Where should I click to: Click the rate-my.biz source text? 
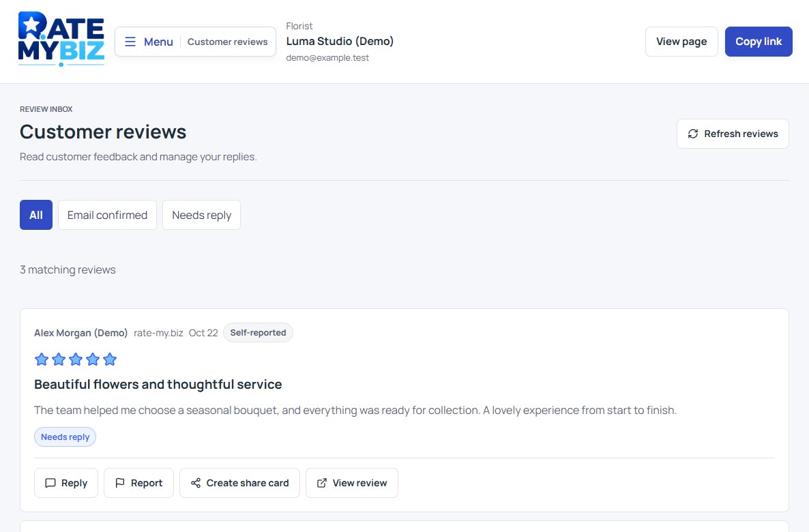pos(158,333)
